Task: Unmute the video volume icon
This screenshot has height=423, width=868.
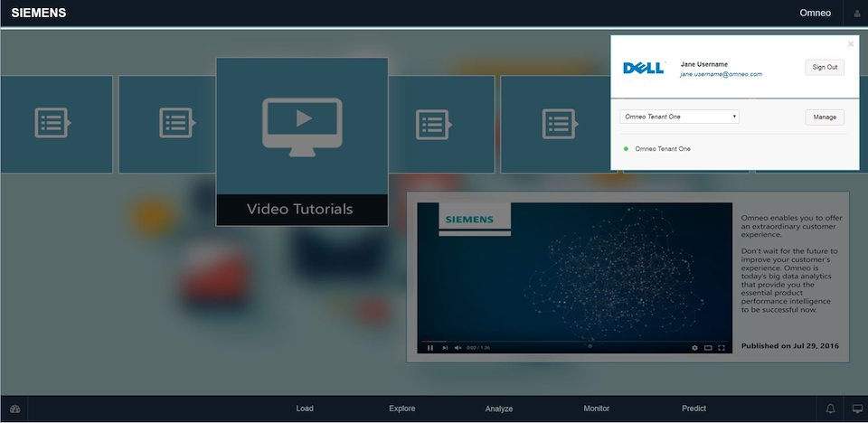Action: (458, 348)
